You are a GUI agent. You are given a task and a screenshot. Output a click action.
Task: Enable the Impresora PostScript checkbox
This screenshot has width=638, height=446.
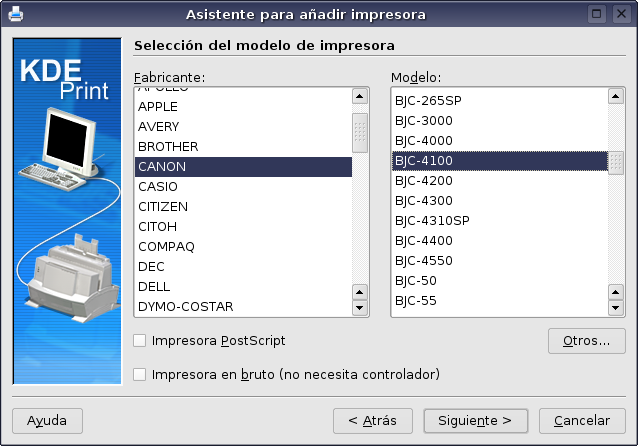140,340
